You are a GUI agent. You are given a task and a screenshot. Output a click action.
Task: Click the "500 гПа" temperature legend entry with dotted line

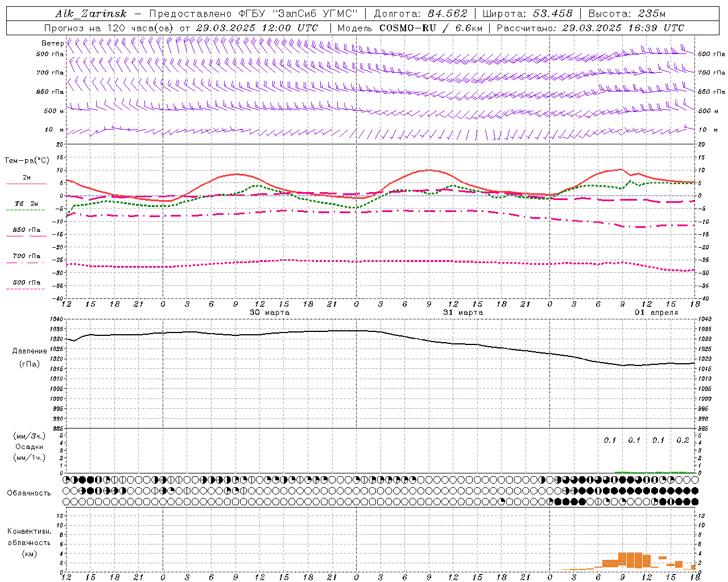click(x=26, y=282)
